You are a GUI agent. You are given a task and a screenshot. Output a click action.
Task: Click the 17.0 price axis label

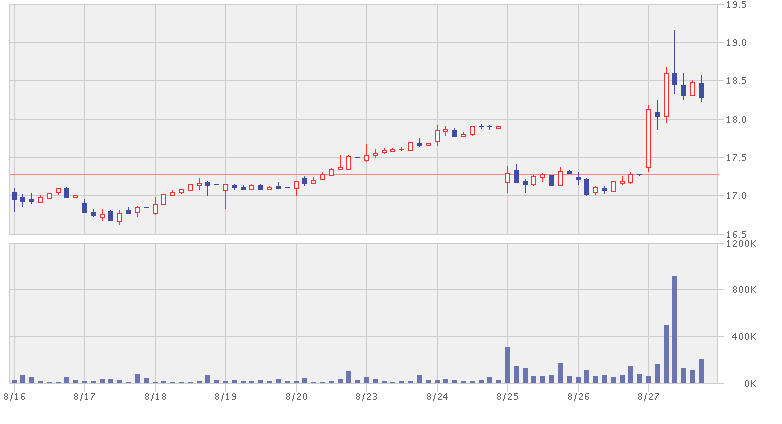coord(736,196)
